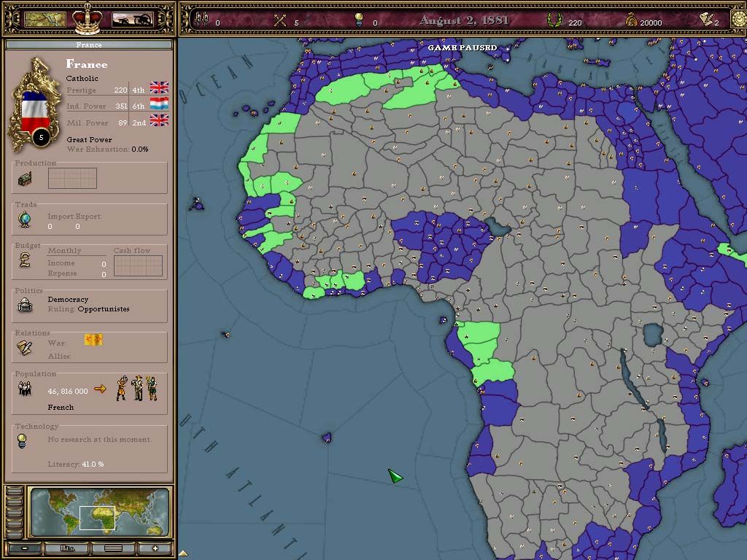Viewport: 747px width, 560px height.
Task: Open Budget via the pound sign icon
Action: tap(25, 260)
